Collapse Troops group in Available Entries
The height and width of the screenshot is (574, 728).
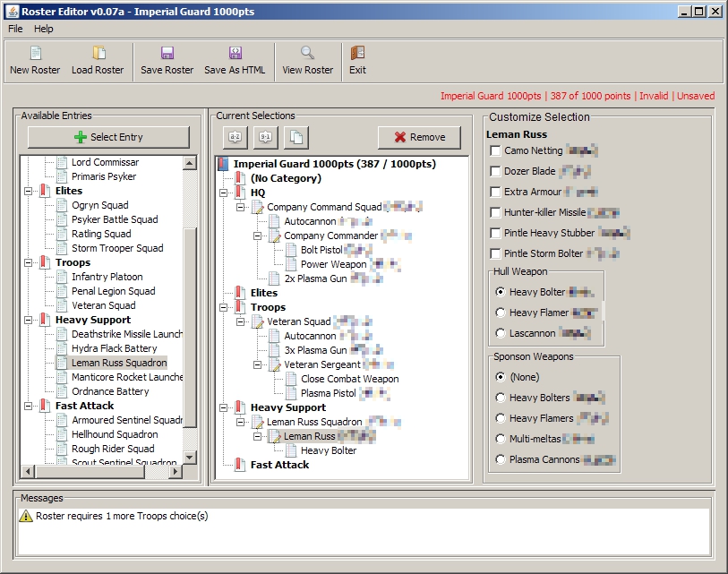click(x=29, y=263)
